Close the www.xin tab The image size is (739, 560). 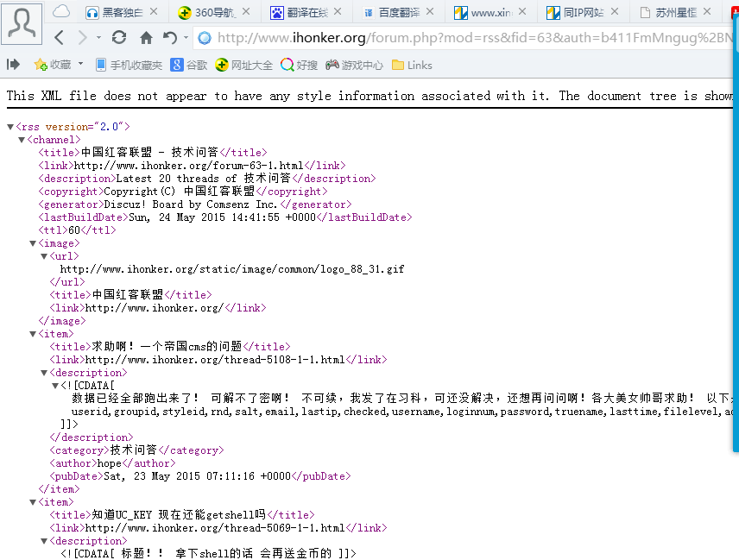[x=522, y=12]
